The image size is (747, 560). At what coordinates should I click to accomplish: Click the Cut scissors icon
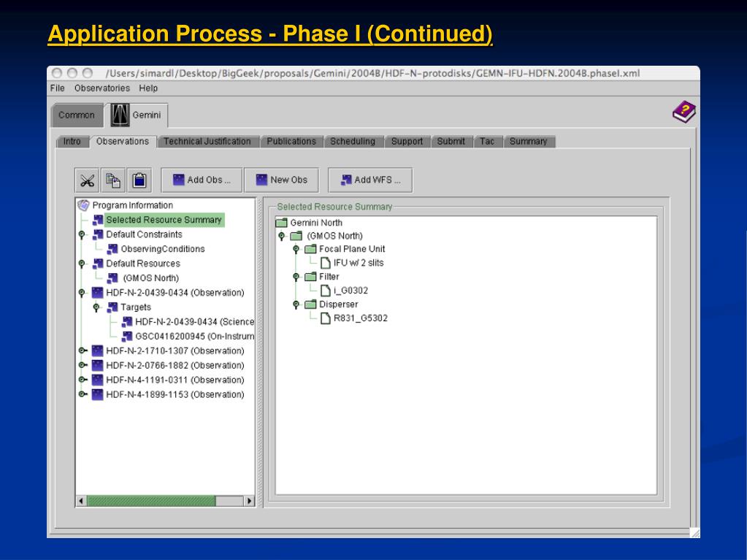(87, 180)
